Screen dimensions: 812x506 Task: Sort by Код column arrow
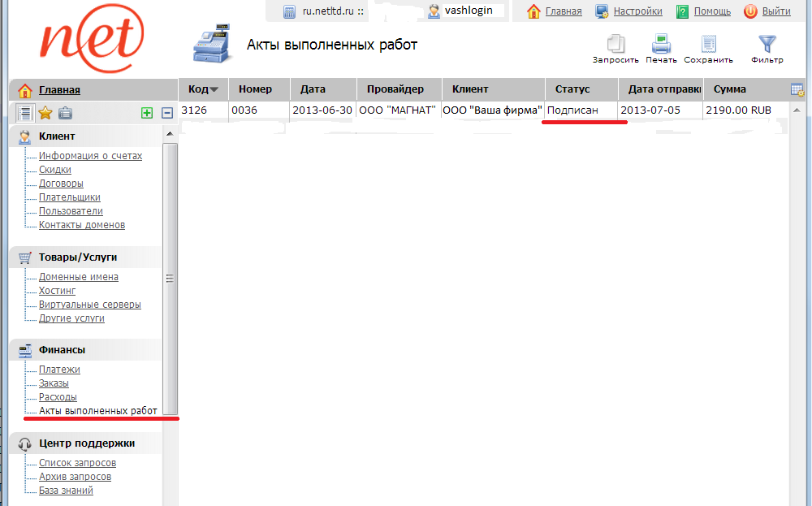(214, 90)
